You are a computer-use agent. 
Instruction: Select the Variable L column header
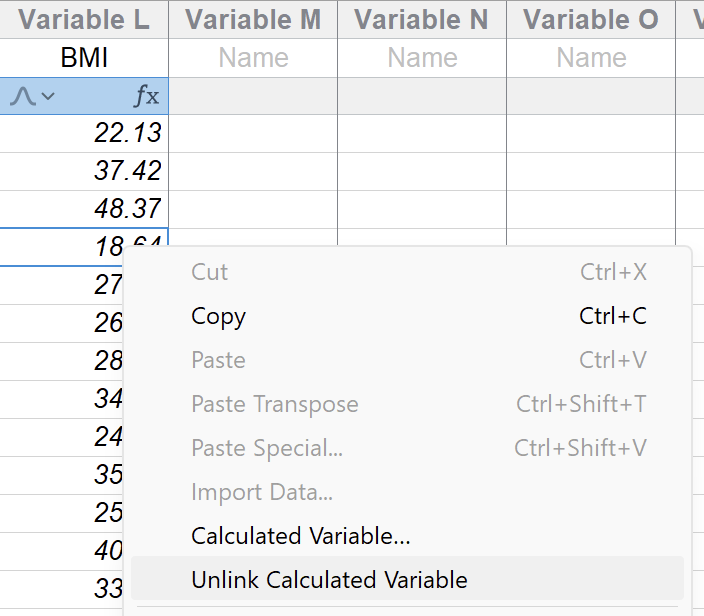[x=84, y=19]
